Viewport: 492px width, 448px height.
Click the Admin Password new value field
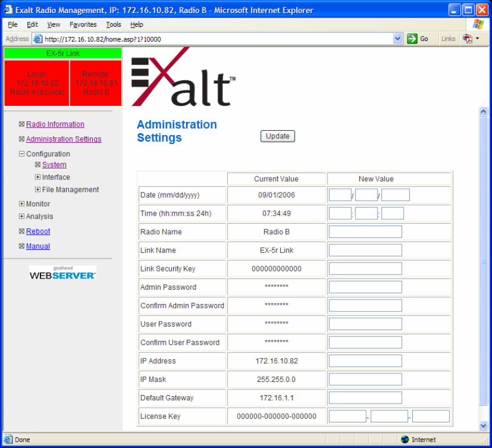365,287
